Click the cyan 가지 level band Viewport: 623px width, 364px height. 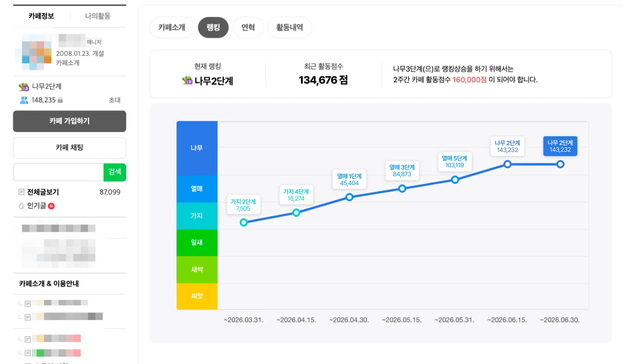[197, 216]
